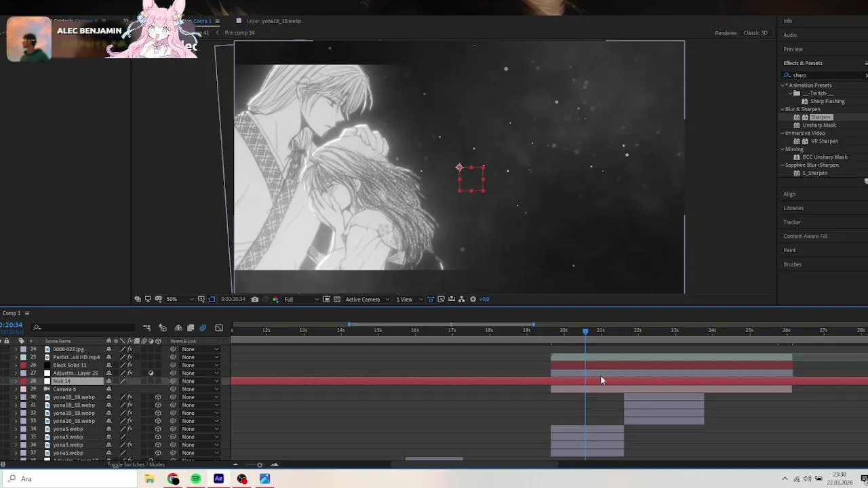
Task: Open the Tracker panel
Action: point(792,222)
